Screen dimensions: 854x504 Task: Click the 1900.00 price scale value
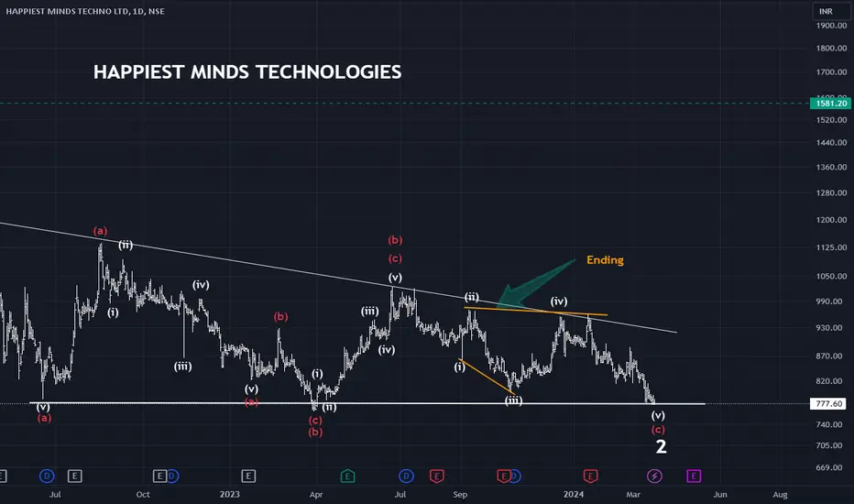coord(832,26)
